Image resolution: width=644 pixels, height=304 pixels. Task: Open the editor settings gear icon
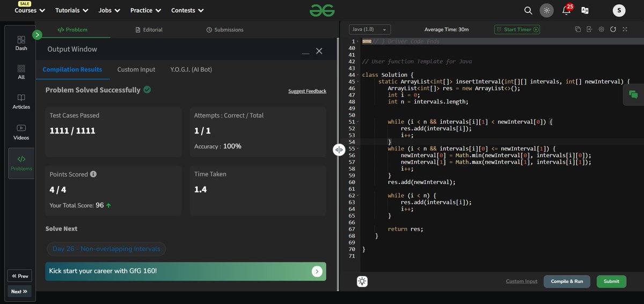(x=601, y=29)
